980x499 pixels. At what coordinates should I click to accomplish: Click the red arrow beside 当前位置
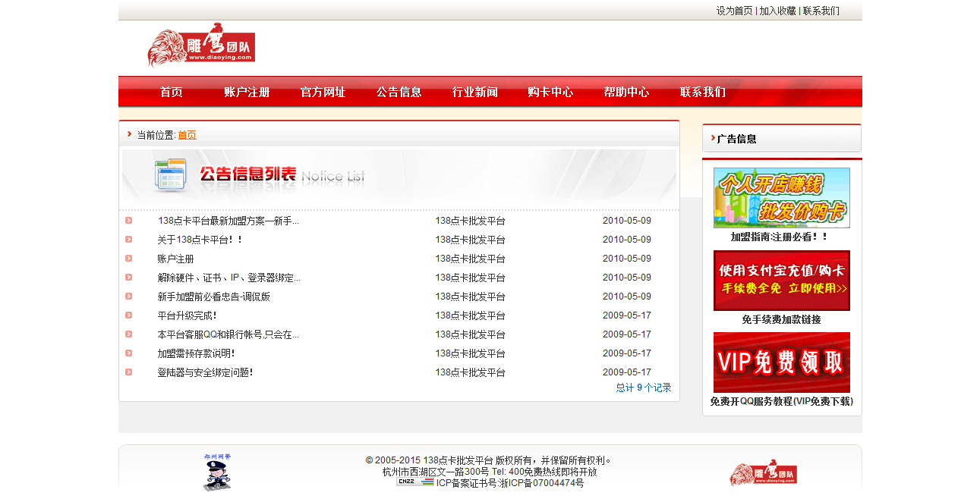[130, 134]
